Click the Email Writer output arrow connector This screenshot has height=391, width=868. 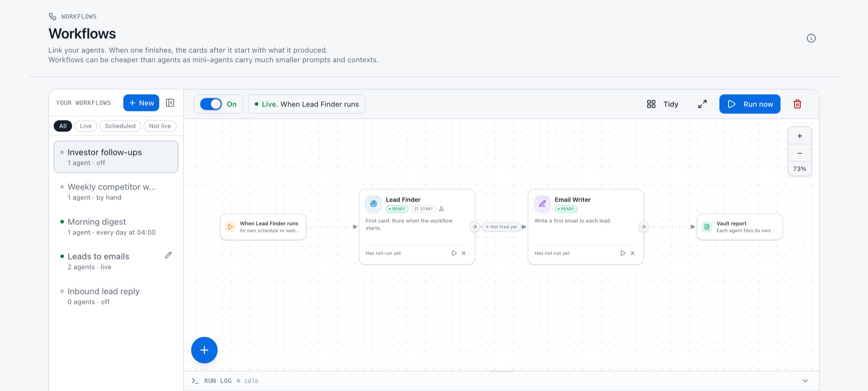[x=643, y=227]
